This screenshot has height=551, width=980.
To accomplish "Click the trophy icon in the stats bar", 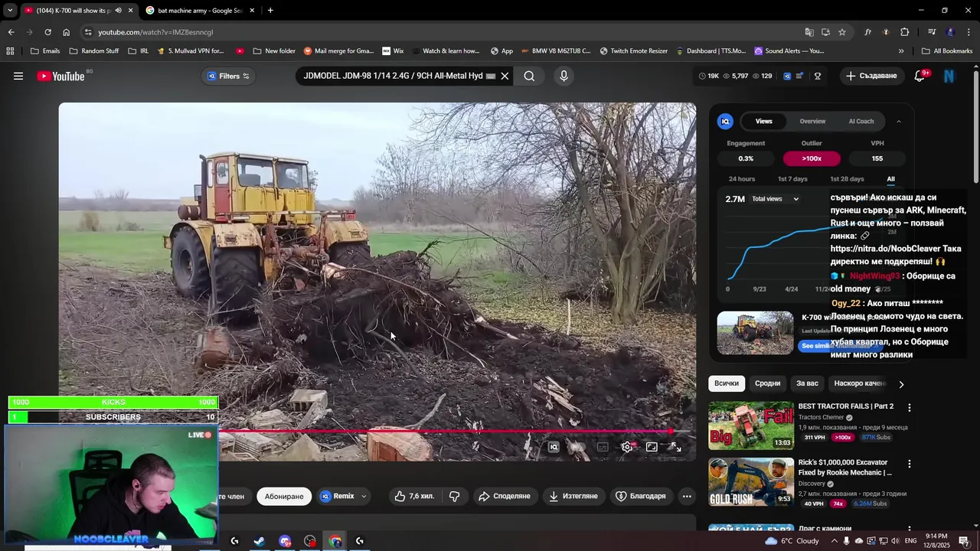I will coord(818,76).
